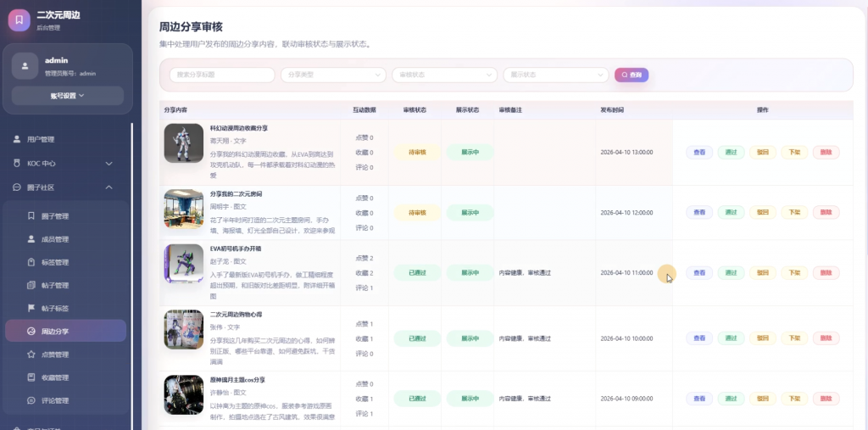868x430 pixels.
Task: Click the date 2026-04-10 09:00:00
Action: point(626,399)
